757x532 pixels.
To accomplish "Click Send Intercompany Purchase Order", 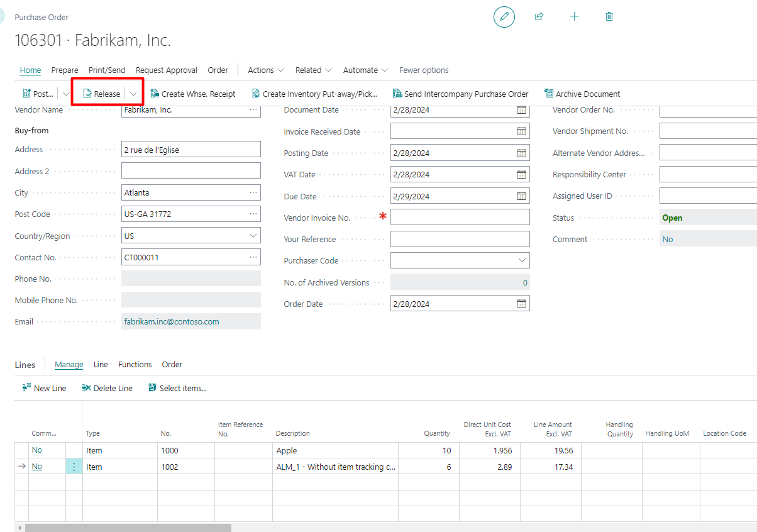I will click(460, 94).
